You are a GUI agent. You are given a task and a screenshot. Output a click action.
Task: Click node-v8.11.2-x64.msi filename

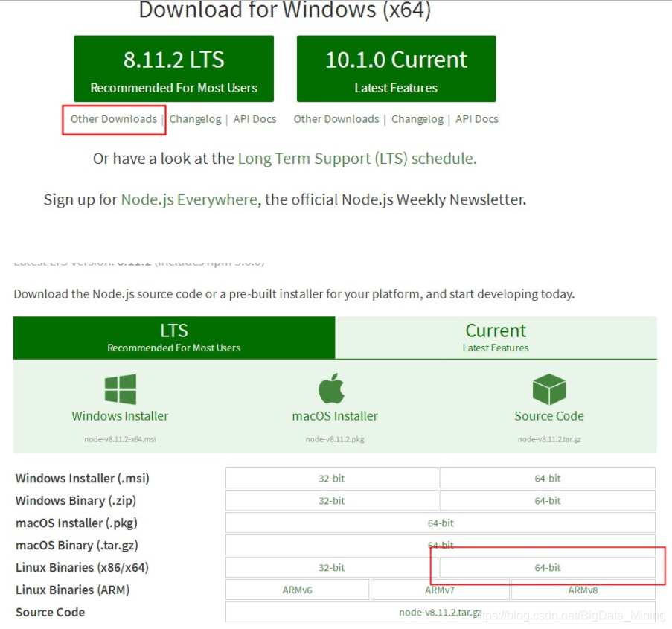click(x=120, y=439)
